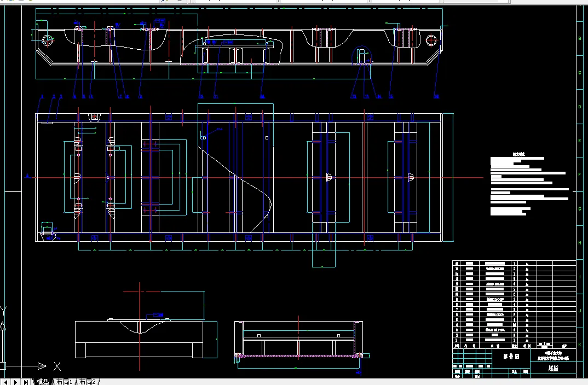This screenshot has width=588, height=385.
Task: Click border zone letter C
Action: (x=580, y=73)
